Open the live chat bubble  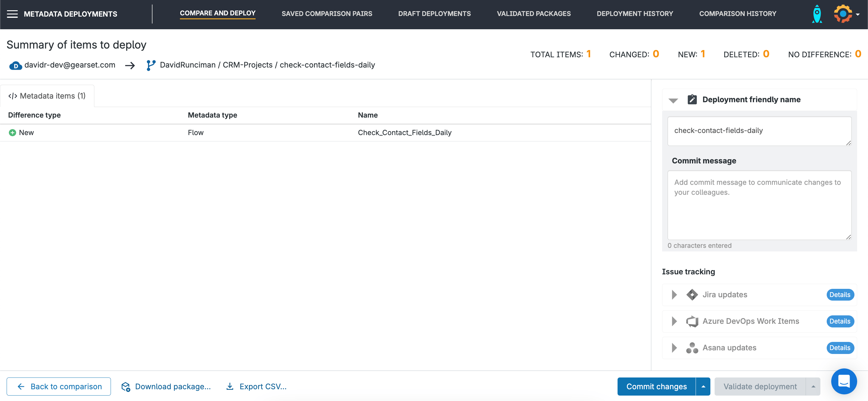click(x=844, y=381)
